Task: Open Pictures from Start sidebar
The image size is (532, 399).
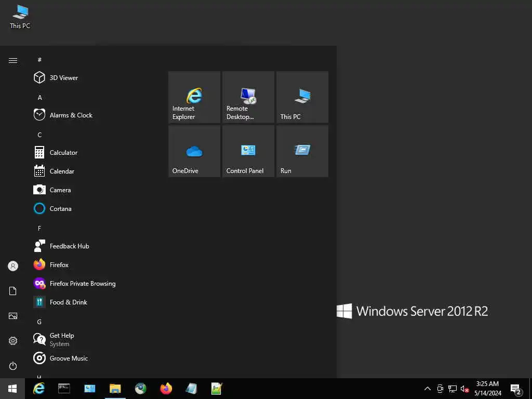Action: point(13,316)
